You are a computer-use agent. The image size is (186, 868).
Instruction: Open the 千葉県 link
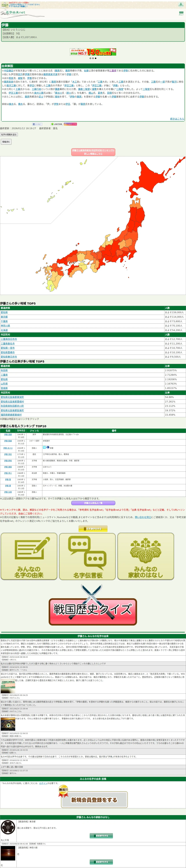4,321
